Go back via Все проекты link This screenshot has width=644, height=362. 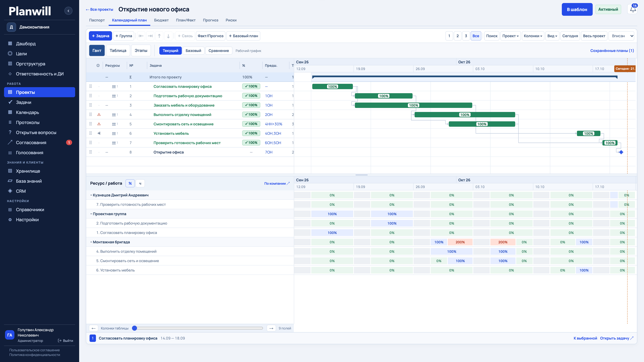pos(99,10)
